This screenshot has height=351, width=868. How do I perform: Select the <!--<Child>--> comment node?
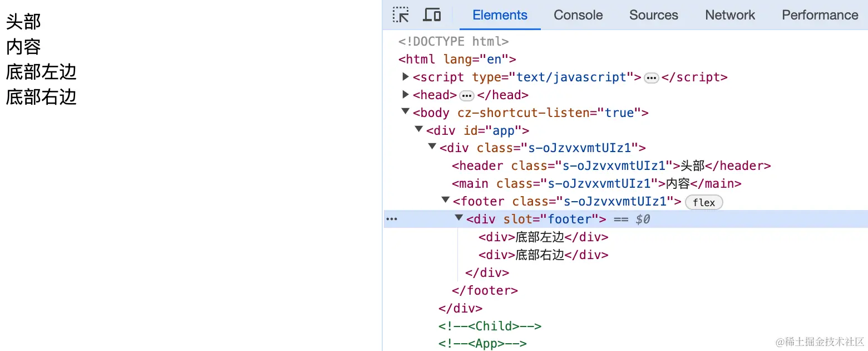coord(490,326)
